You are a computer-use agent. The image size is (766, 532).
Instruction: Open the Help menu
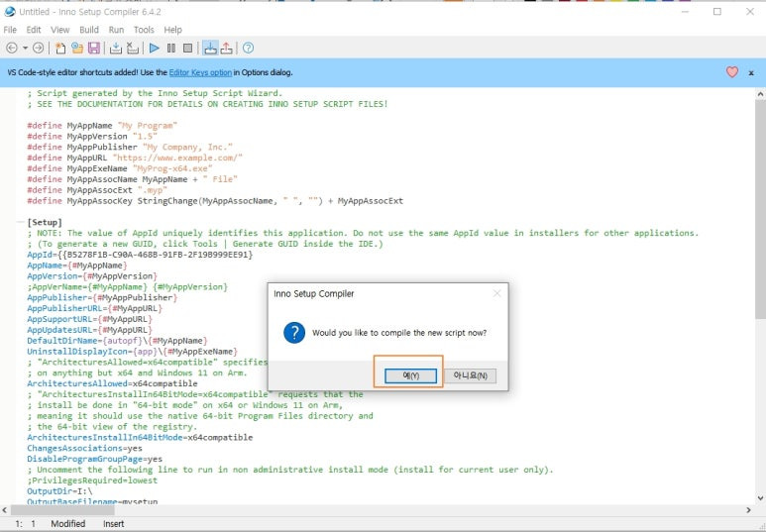(173, 30)
